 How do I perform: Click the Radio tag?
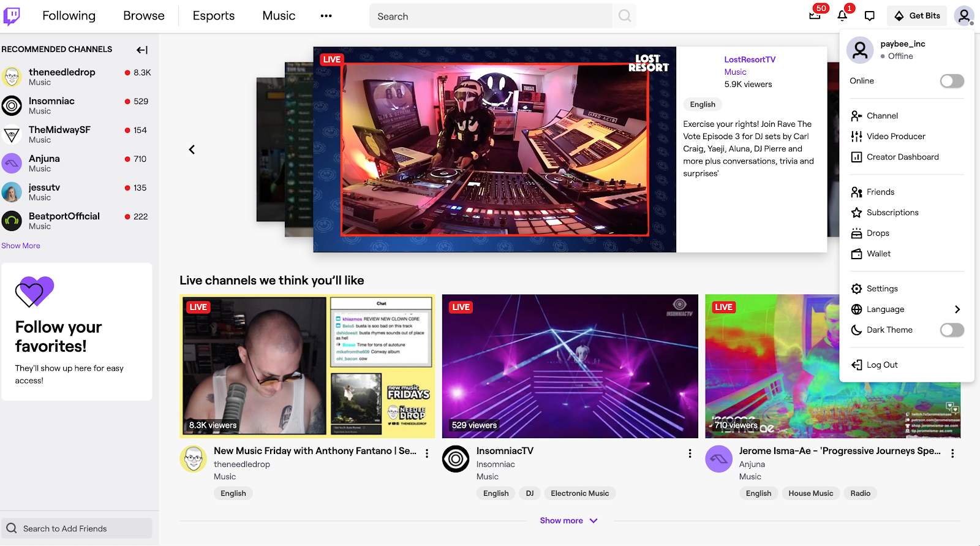click(x=860, y=493)
